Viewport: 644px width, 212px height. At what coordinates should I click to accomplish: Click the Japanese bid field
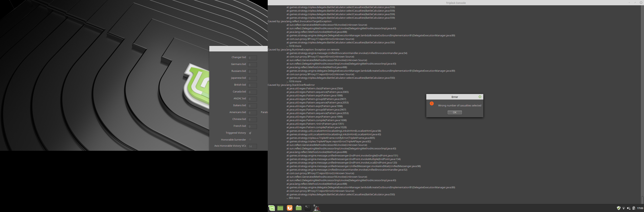point(252,78)
